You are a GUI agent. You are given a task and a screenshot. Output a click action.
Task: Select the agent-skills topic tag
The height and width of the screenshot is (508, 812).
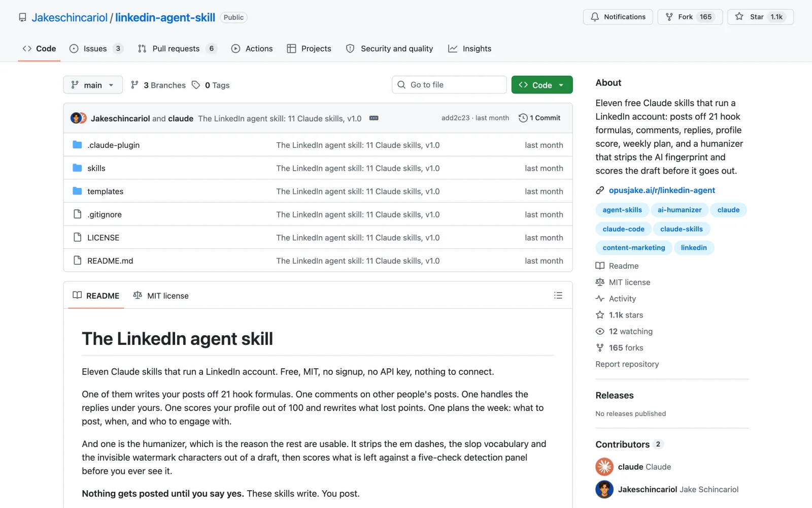(622, 210)
